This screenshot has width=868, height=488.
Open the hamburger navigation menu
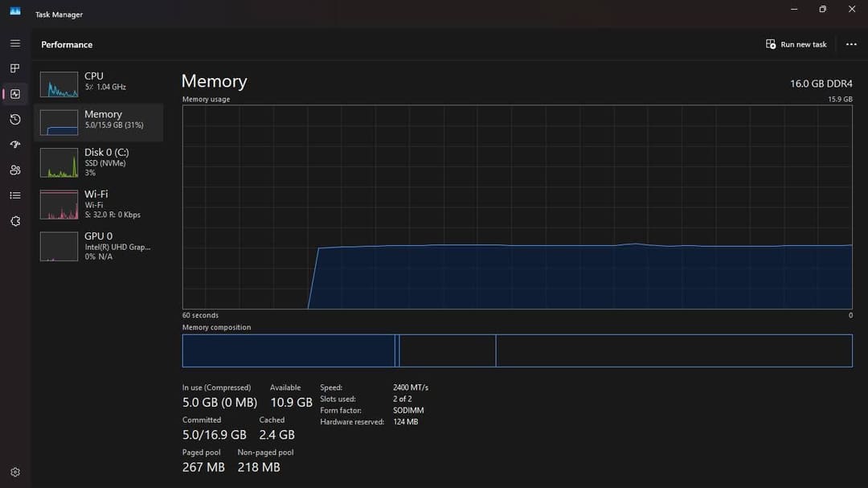click(x=15, y=43)
